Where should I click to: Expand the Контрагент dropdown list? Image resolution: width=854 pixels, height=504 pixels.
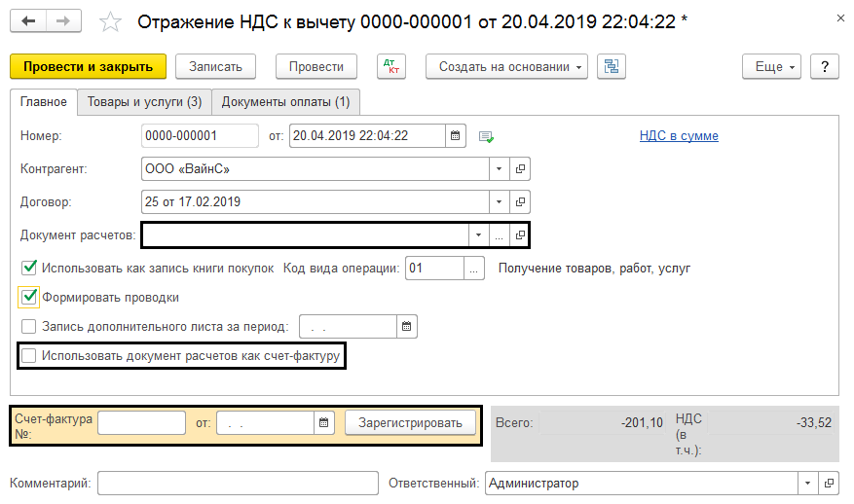click(499, 169)
